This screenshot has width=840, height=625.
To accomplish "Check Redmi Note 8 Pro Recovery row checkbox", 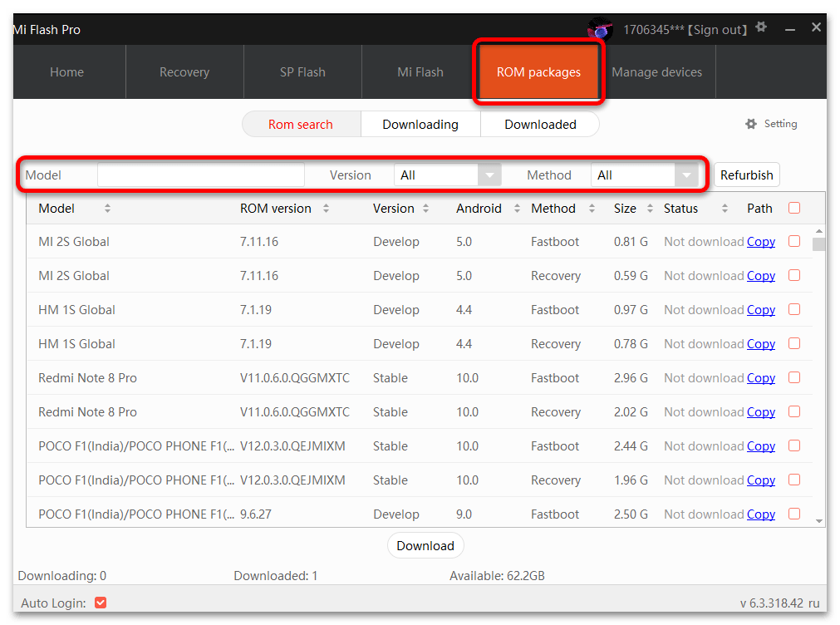I will click(794, 411).
